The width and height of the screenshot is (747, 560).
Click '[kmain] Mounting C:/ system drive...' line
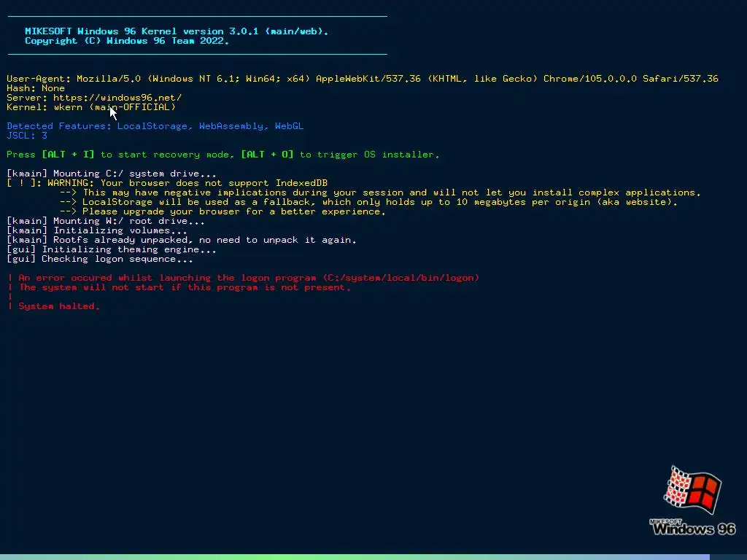click(112, 174)
